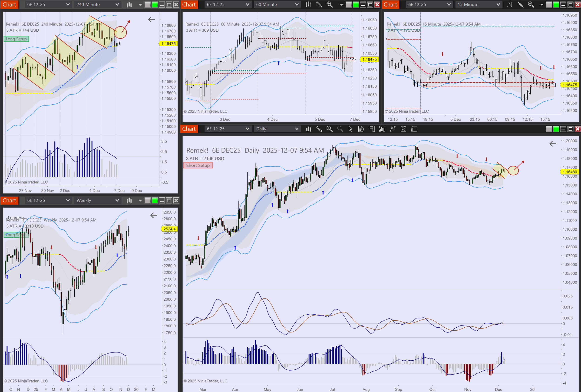Expand toolbar overflow arrow in 60 Minute chart
The height and width of the screenshot is (392, 581).
(x=341, y=4)
